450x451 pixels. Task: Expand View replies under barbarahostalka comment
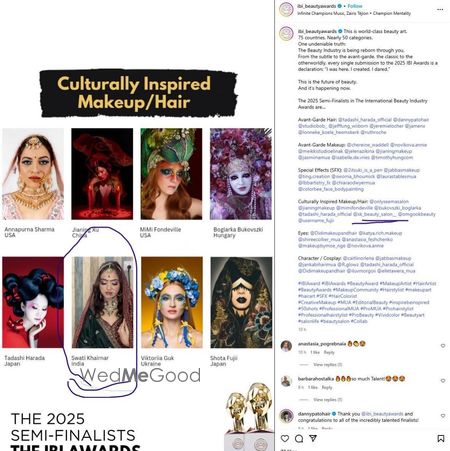click(328, 399)
